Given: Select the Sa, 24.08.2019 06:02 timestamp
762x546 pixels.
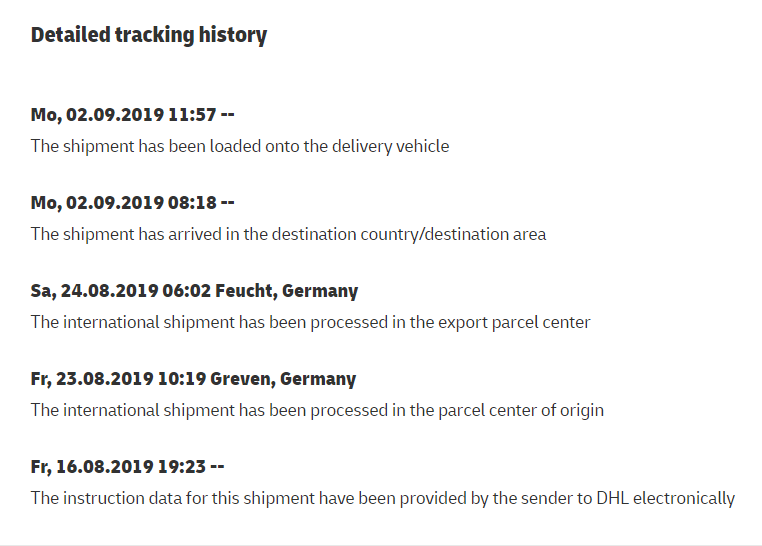Looking at the screenshot, I should (121, 291).
